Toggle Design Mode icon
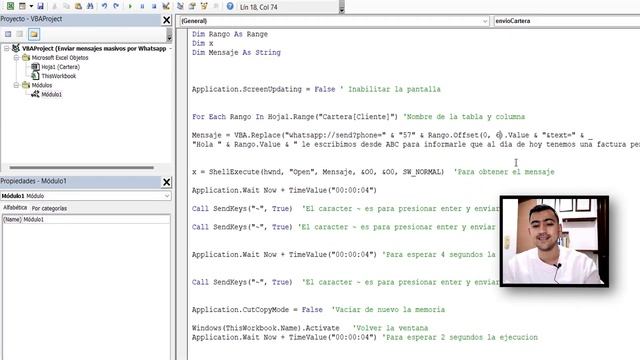This screenshot has height=360, width=640. (x=166, y=6)
